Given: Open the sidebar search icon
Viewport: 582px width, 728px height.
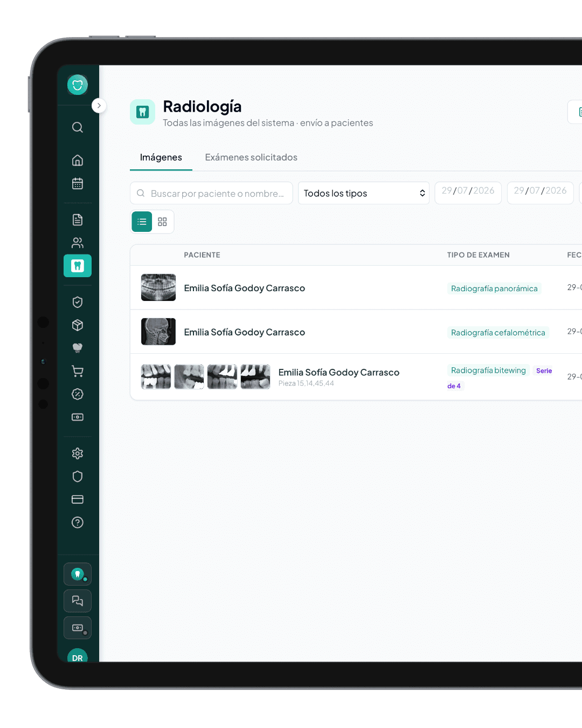Looking at the screenshot, I should [x=78, y=127].
